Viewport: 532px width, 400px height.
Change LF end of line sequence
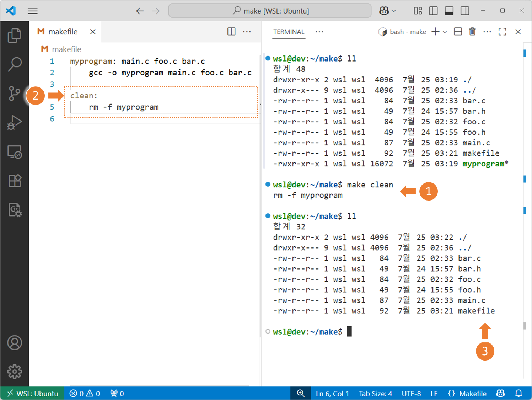(x=434, y=394)
